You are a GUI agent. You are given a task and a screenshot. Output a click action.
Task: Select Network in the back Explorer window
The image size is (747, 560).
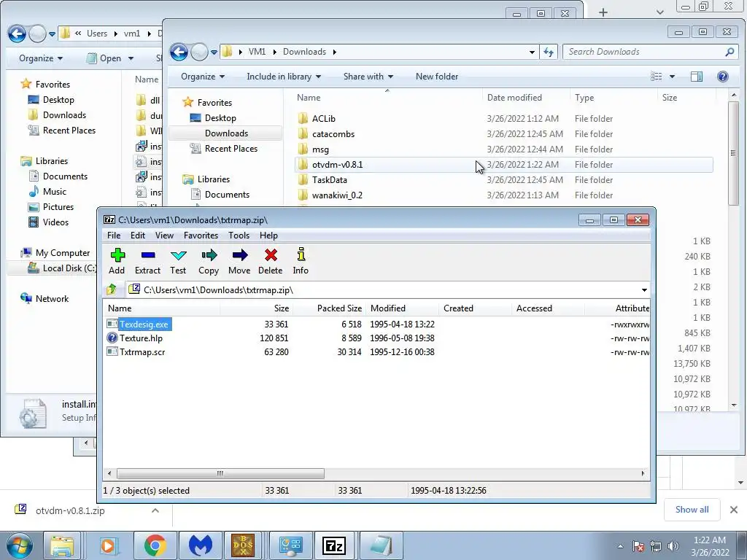point(52,298)
